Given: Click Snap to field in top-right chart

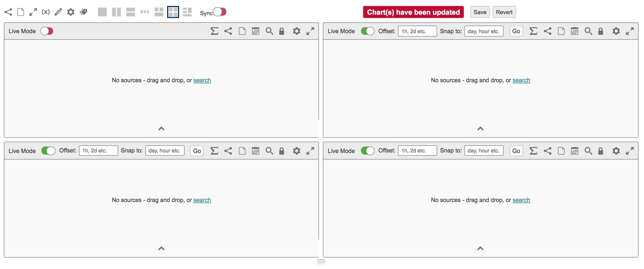Looking at the screenshot, I should [484, 31].
